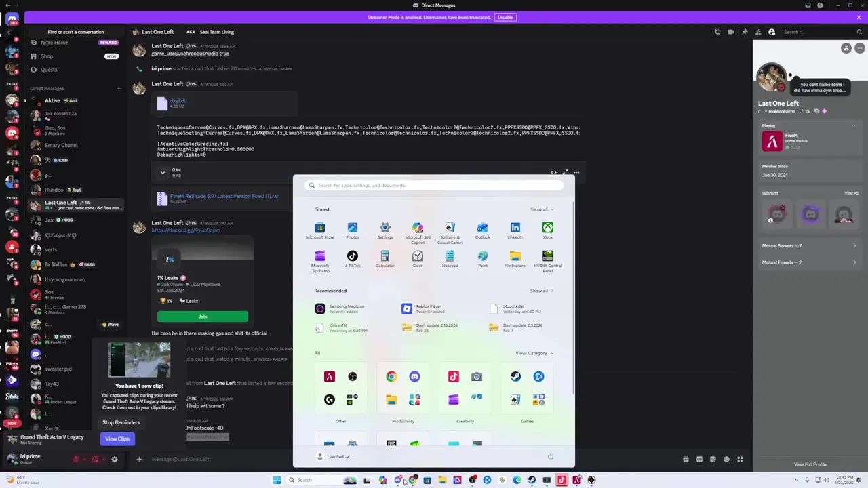Image resolution: width=868 pixels, height=488 pixels.
Task: Open pinned messages in Discord header
Action: [744, 32]
